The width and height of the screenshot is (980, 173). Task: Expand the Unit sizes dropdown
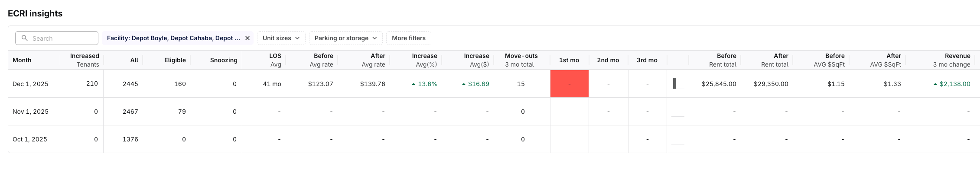(x=281, y=38)
